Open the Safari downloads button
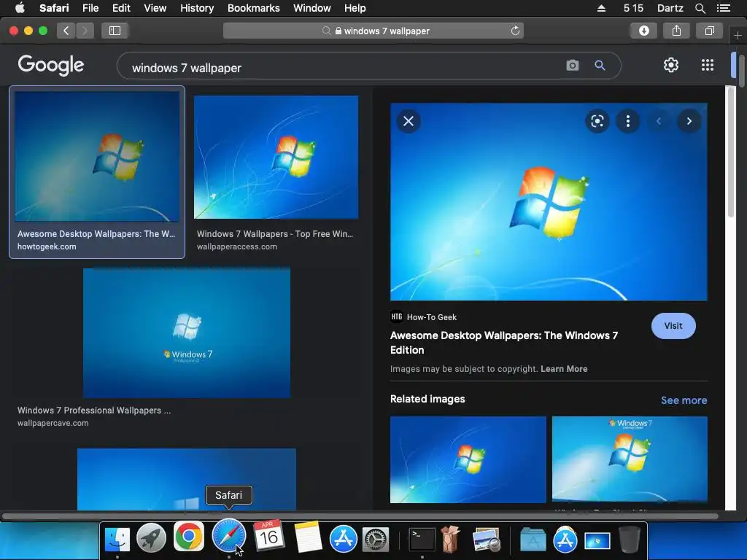Screen dimensions: 747x560 tap(643, 31)
